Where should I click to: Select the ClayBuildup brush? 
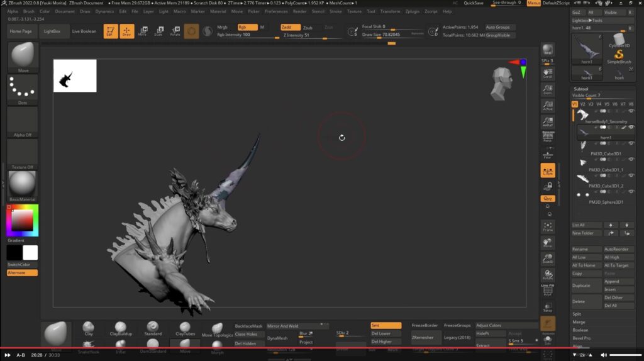pos(121,329)
